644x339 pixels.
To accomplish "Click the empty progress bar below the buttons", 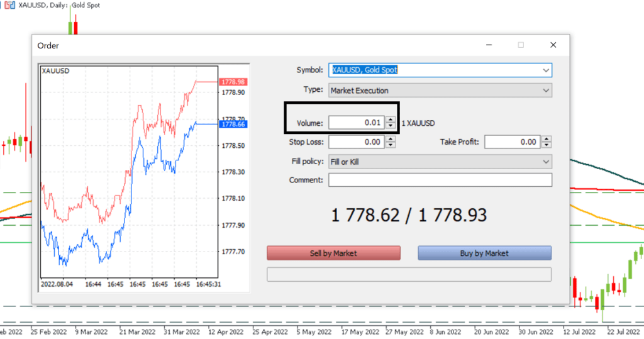I will [x=409, y=275].
